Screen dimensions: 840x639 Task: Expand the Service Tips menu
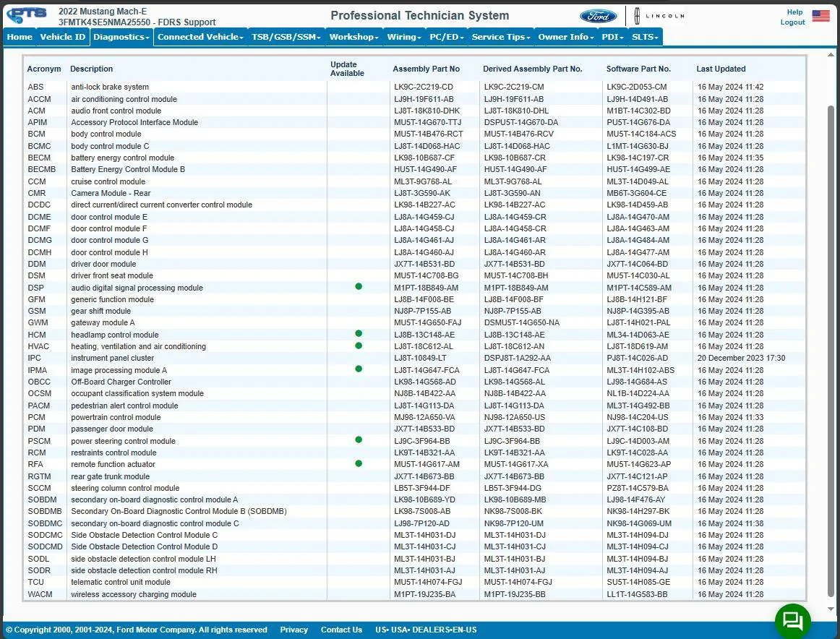coord(501,36)
